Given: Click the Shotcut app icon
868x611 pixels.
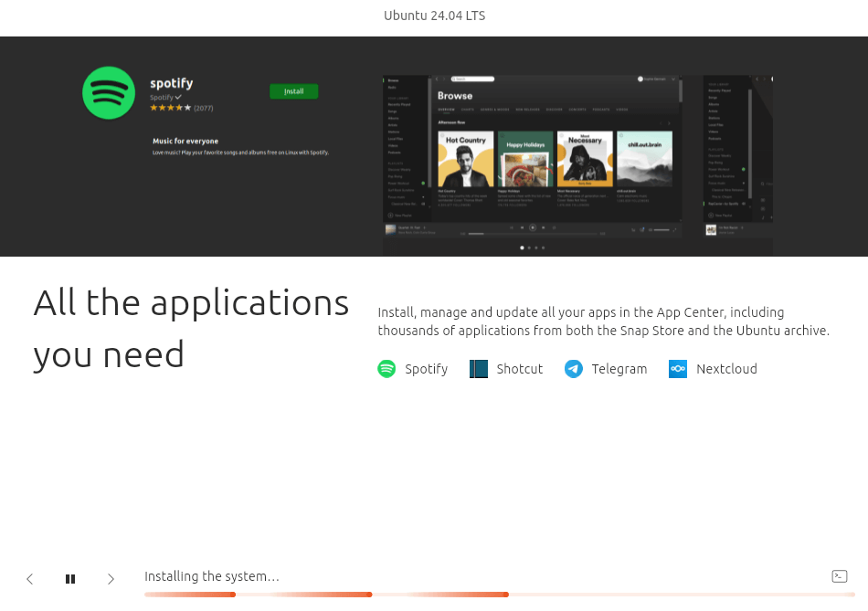Looking at the screenshot, I should click(479, 369).
